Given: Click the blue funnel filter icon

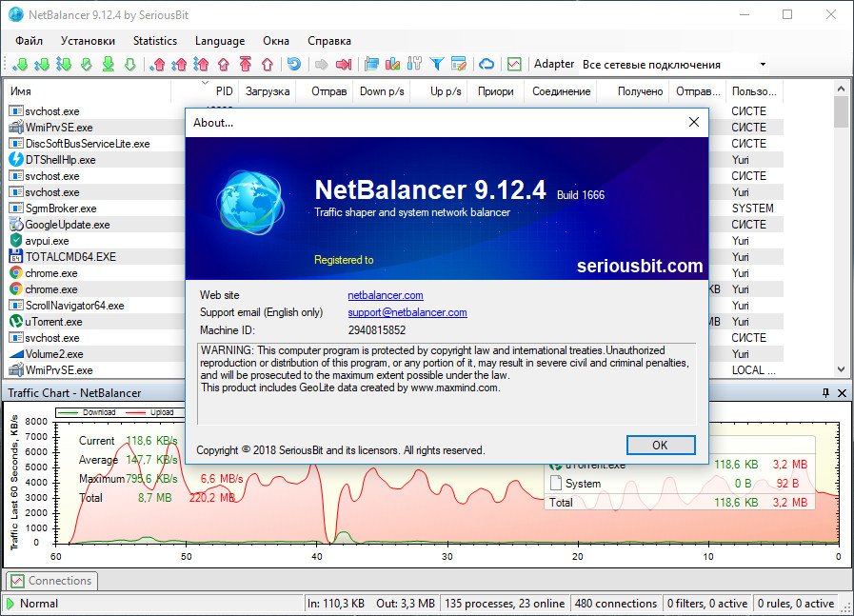Looking at the screenshot, I should [x=437, y=65].
